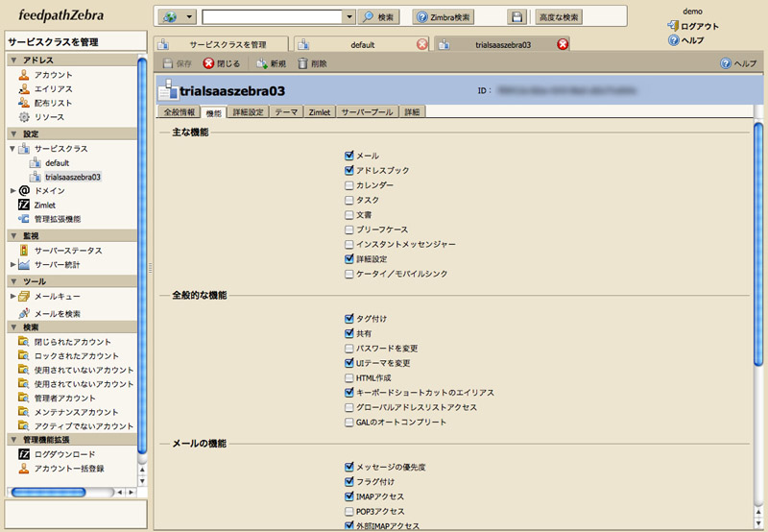Enable the タスク checkbox
The image size is (768, 532).
pyautogui.click(x=348, y=200)
